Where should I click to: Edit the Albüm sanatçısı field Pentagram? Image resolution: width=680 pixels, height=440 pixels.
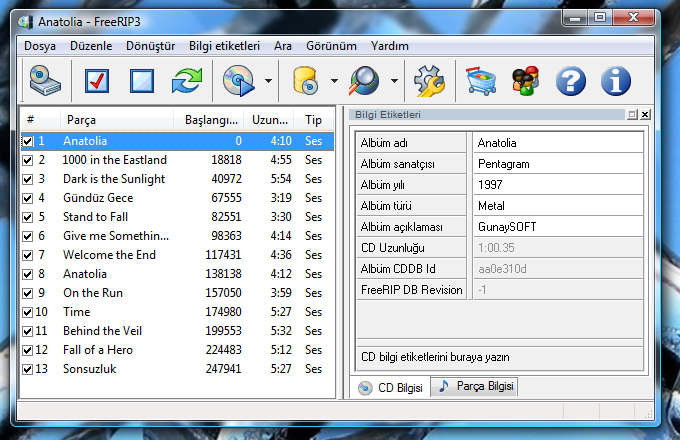click(558, 164)
